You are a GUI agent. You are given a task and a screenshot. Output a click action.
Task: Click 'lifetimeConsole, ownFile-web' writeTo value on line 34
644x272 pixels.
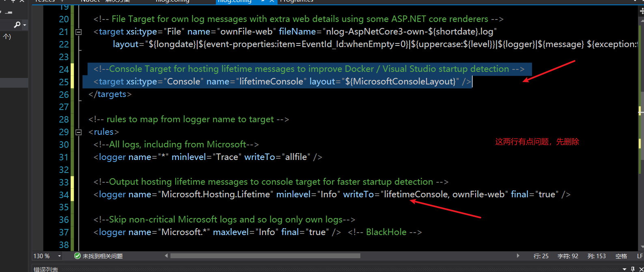pyautogui.click(x=444, y=194)
